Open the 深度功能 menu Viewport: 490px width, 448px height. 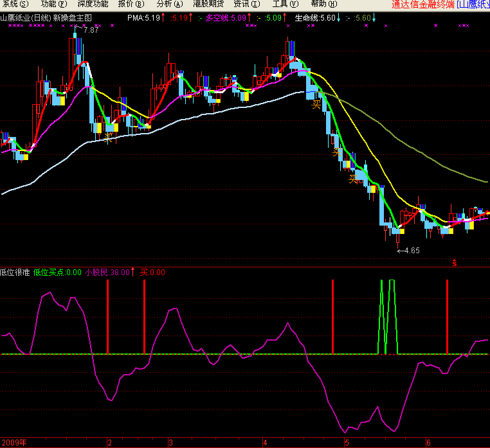coord(93,4)
